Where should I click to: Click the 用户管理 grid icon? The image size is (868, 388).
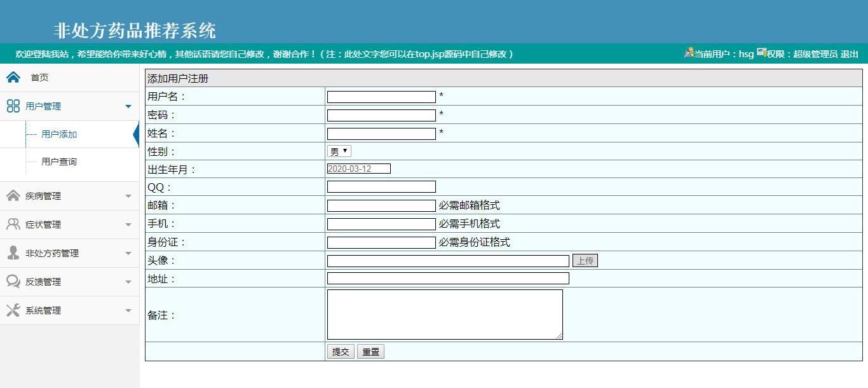tap(13, 106)
